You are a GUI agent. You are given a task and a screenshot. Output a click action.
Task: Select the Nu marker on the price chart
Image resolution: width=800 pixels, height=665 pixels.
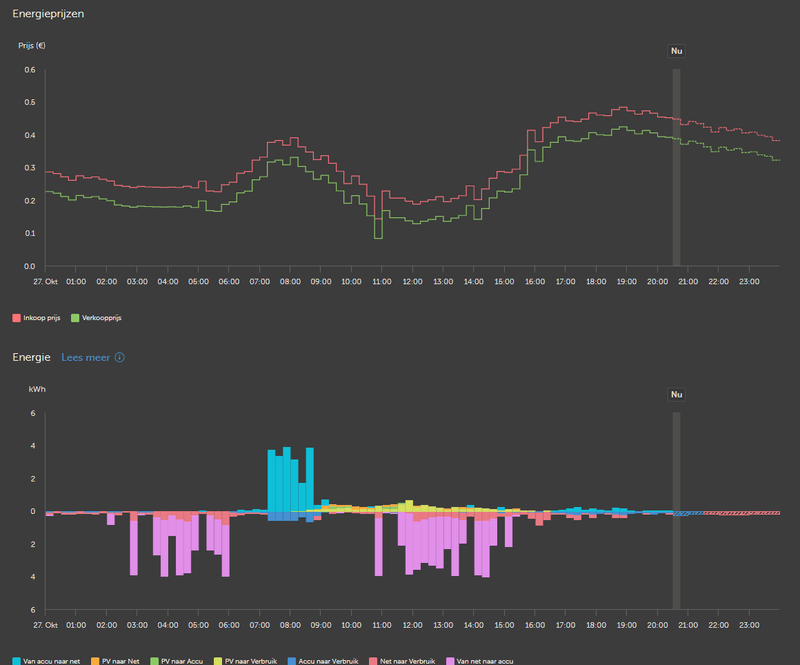coord(677,51)
